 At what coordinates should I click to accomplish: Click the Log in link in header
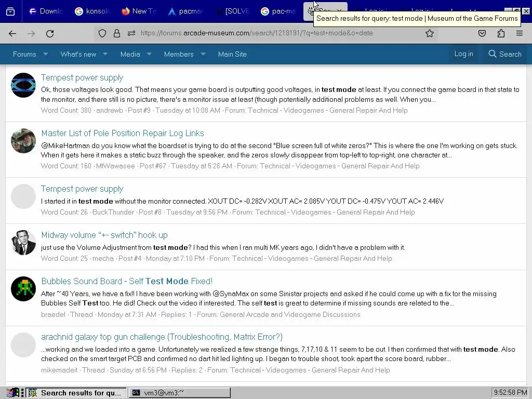point(463,54)
